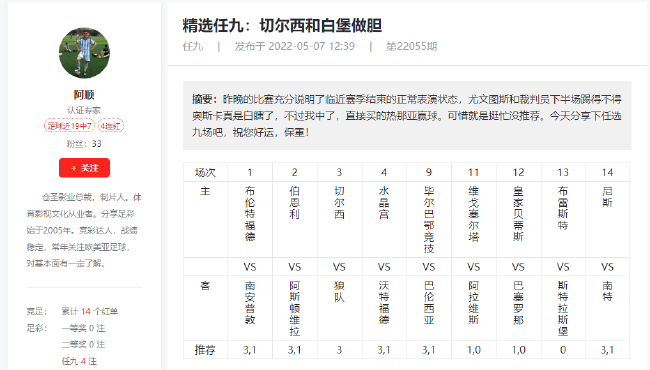Image resolution: width=650 pixels, height=370 pixels.
Task: Click the 任九 category tag under title
Action: click(193, 46)
